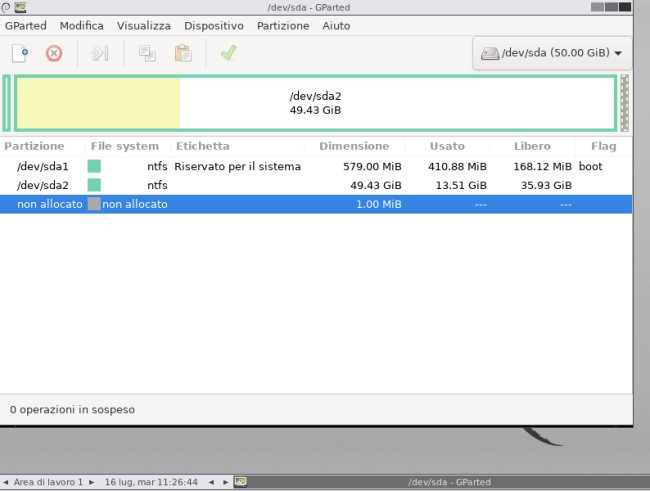This screenshot has height=491, width=650.
Task: Open the Visualizza menu
Action: [143, 26]
